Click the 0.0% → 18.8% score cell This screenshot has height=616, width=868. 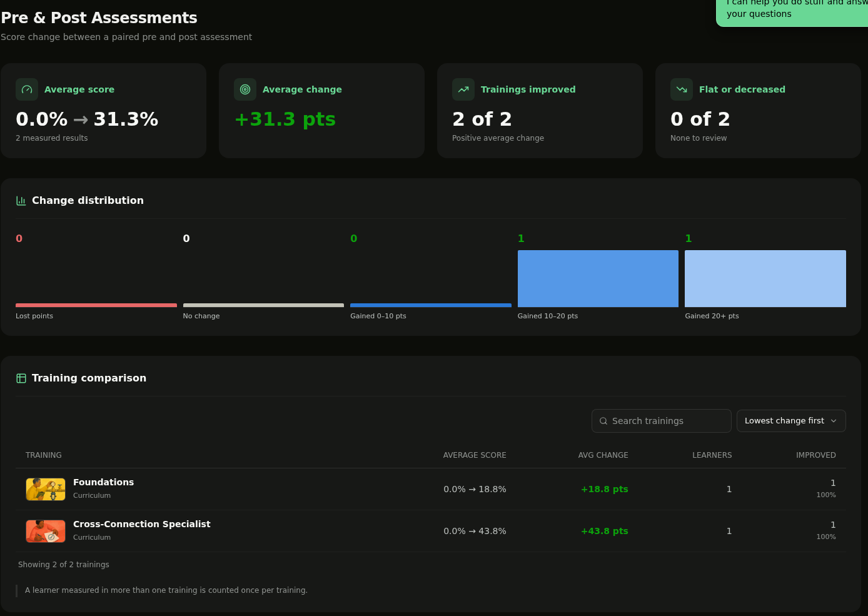(475, 489)
